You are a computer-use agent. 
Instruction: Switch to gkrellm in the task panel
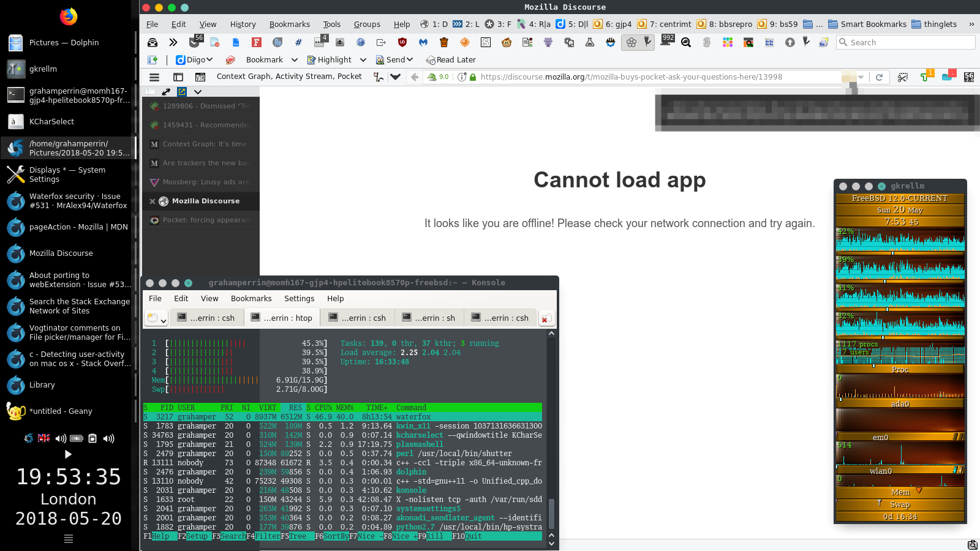tap(67, 69)
